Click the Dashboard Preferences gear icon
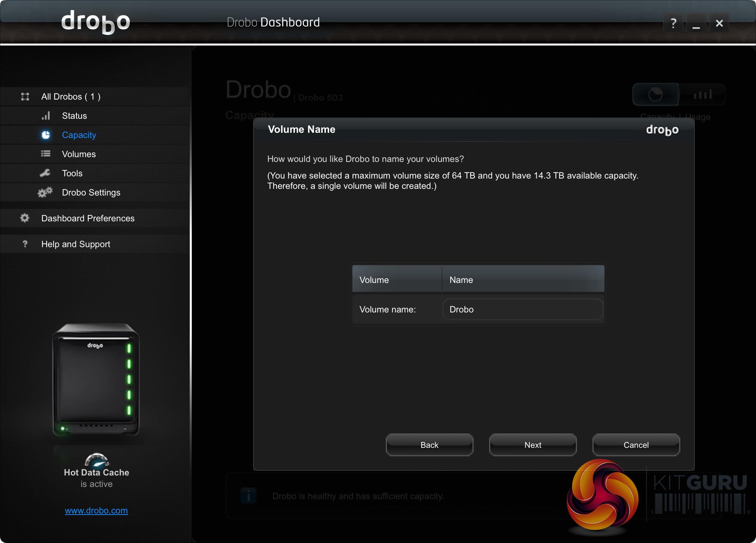The image size is (756, 543). click(25, 218)
